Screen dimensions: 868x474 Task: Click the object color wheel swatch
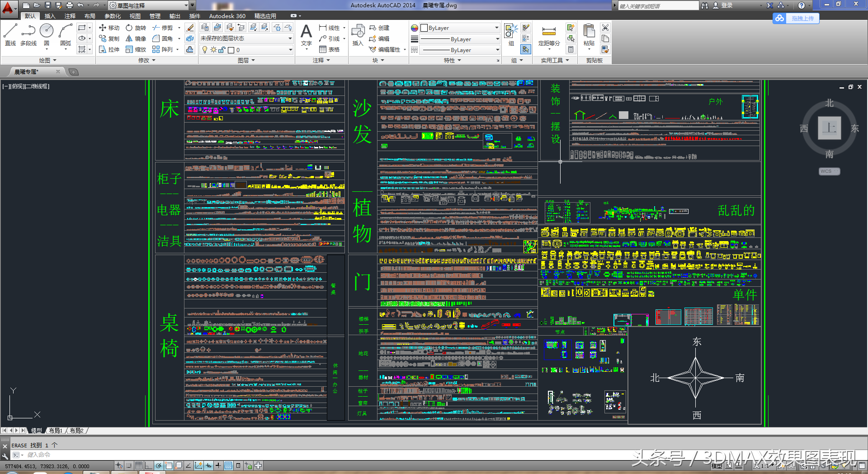click(x=415, y=28)
